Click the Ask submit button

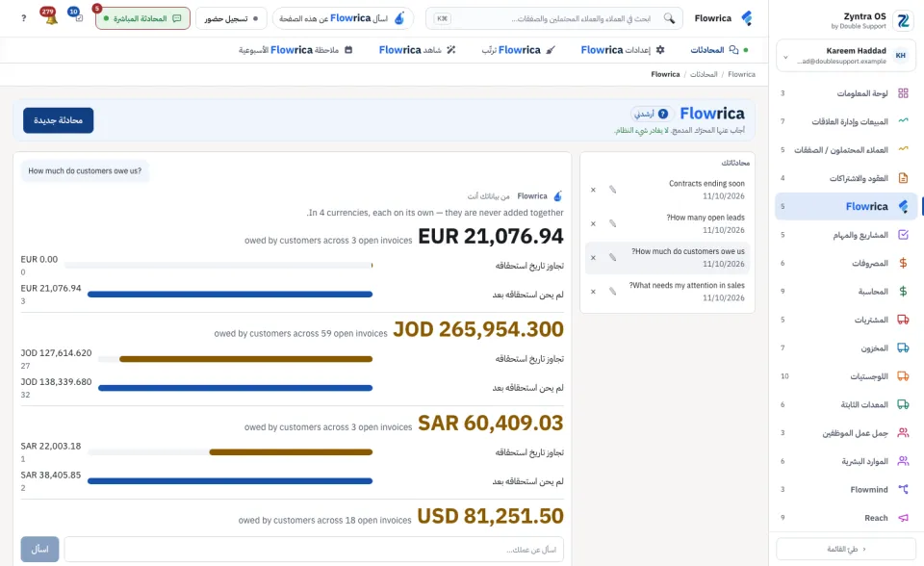coord(40,549)
